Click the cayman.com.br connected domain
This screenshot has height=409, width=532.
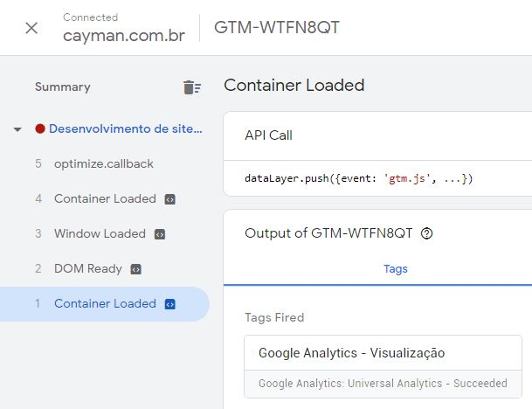tap(124, 35)
